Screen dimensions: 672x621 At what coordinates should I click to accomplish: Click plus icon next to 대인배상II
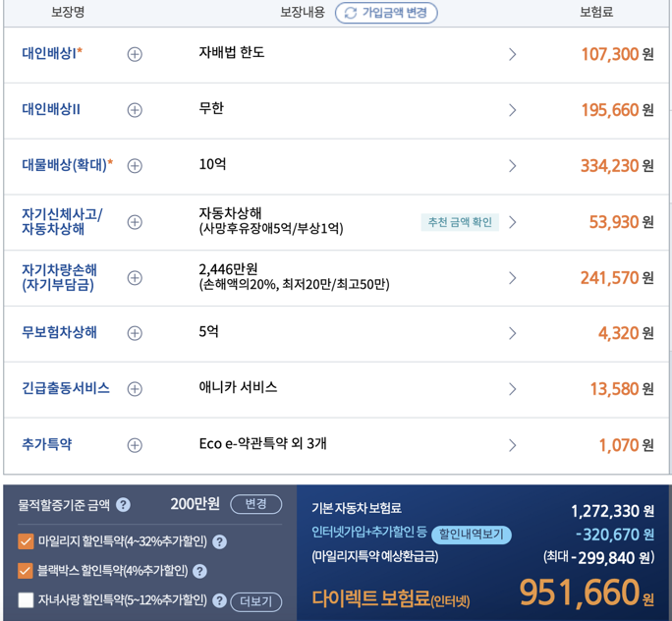tap(135, 110)
